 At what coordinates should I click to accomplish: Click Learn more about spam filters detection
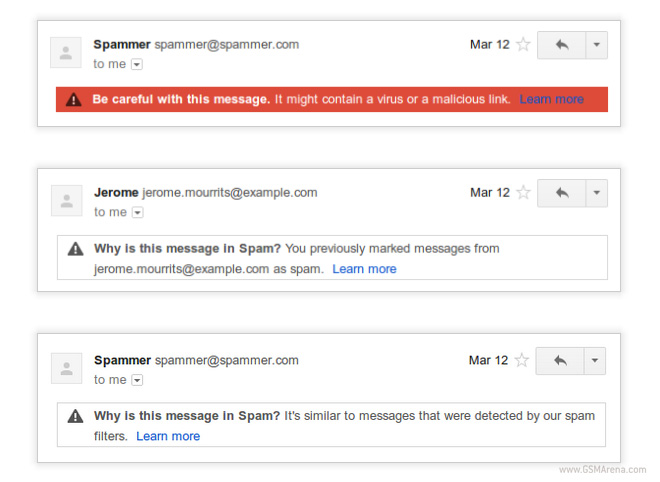click(x=168, y=436)
